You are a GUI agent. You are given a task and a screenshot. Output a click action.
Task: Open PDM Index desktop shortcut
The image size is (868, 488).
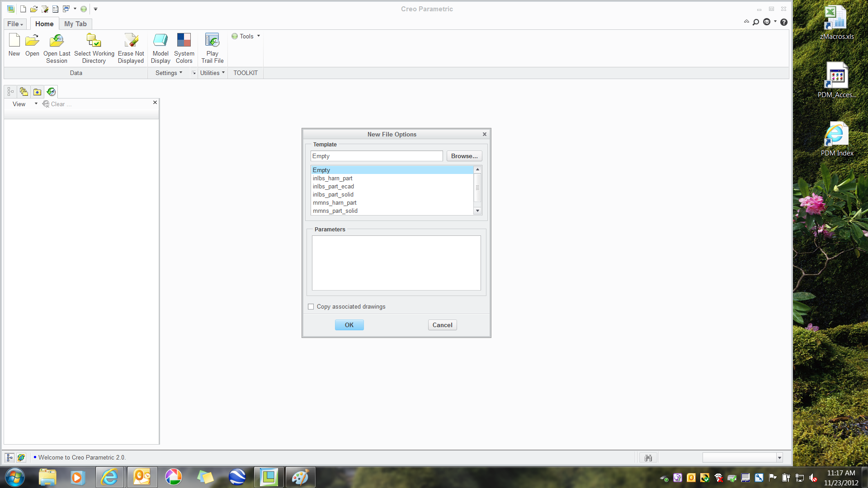click(837, 139)
